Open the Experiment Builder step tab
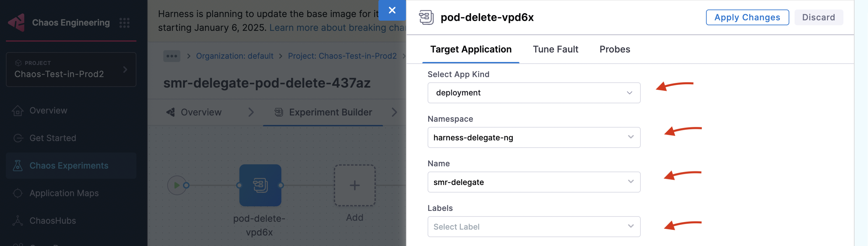Viewport: 868px width, 246px height. (x=323, y=112)
